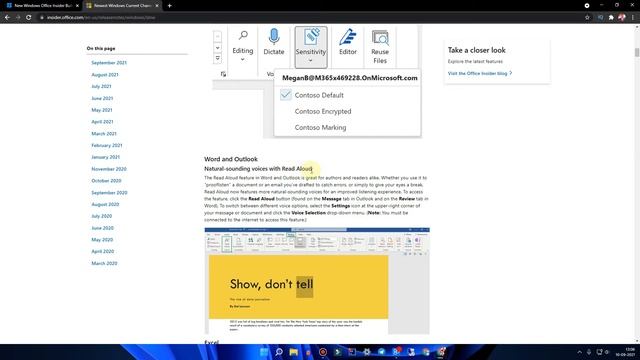The height and width of the screenshot is (360, 640).
Task: Open a new browser tab
Action: click(169, 6)
